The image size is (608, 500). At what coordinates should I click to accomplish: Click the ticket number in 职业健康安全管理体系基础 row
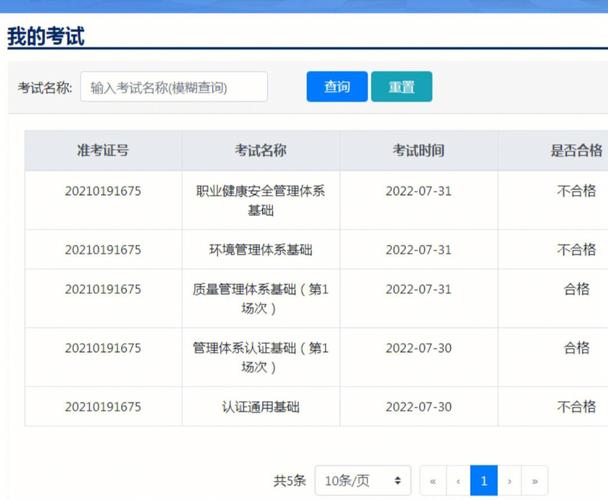pos(103,191)
